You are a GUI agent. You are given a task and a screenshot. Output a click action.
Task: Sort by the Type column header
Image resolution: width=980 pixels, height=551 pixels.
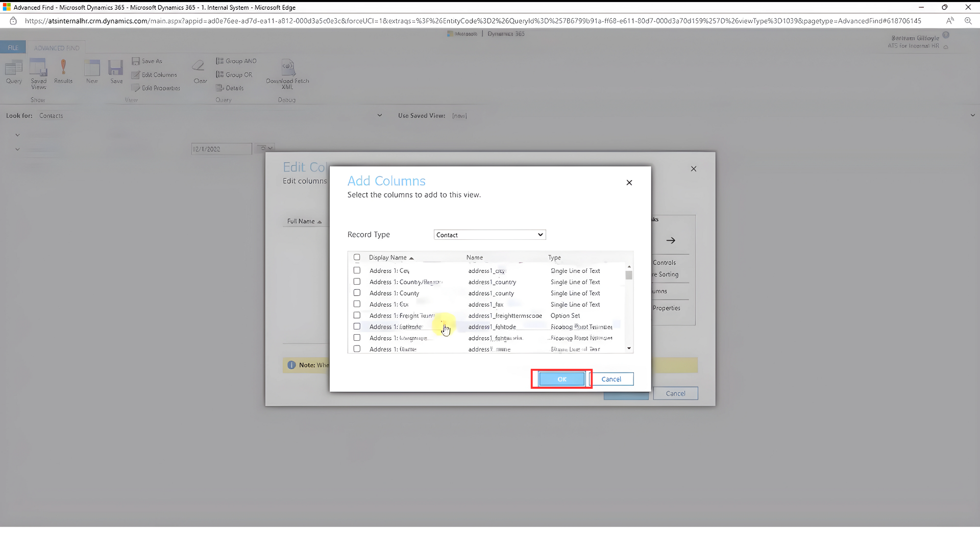click(554, 258)
